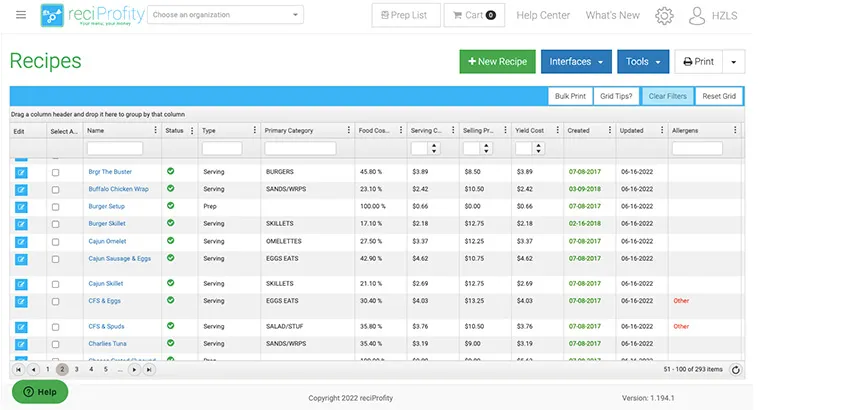Click the Name column filter text field
This screenshot has height=410, width=848.
click(115, 148)
